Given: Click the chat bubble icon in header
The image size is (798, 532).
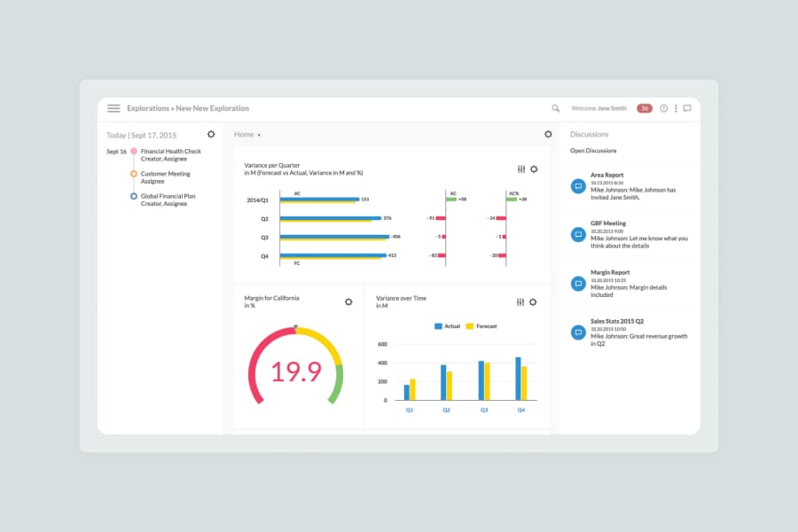Looking at the screenshot, I should coord(687,108).
